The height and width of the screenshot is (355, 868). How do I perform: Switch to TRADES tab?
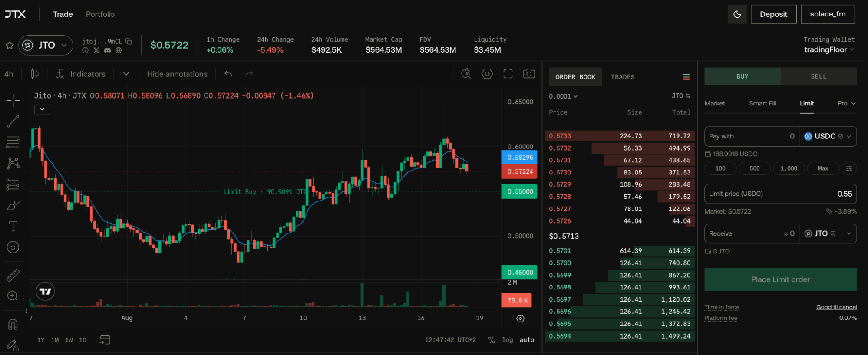pyautogui.click(x=623, y=77)
